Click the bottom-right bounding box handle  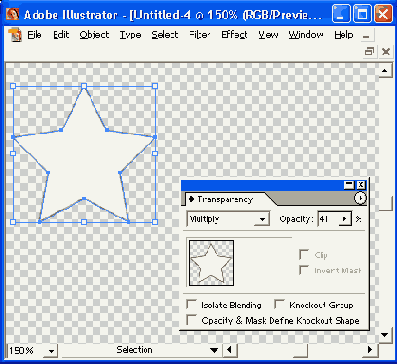pos(155,222)
